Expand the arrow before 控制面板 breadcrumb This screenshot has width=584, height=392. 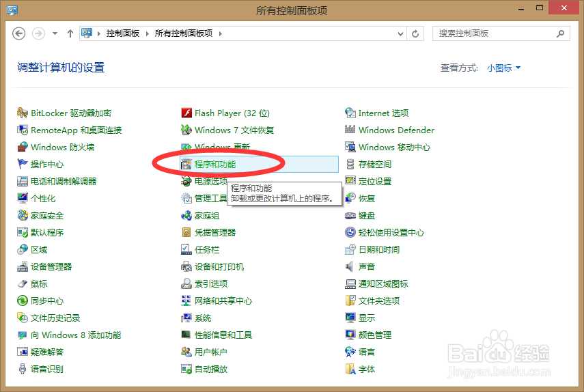pos(98,33)
